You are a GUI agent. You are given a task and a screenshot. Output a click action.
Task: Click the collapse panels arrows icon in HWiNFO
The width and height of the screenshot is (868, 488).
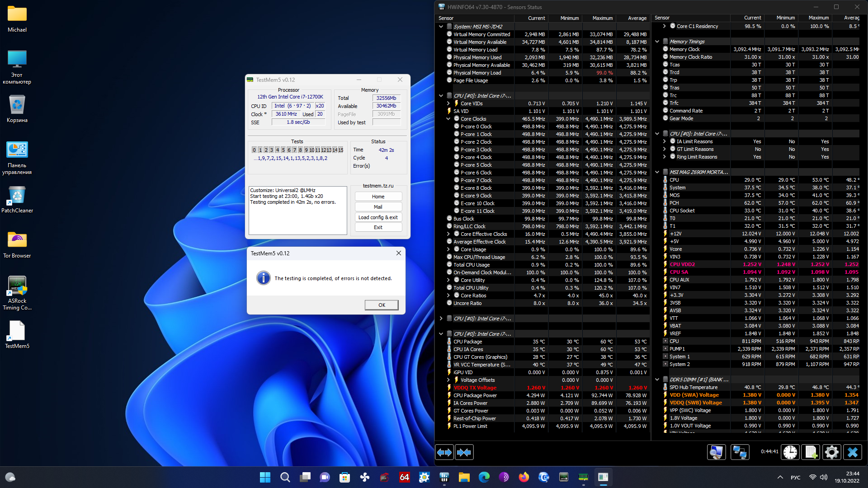tap(464, 452)
